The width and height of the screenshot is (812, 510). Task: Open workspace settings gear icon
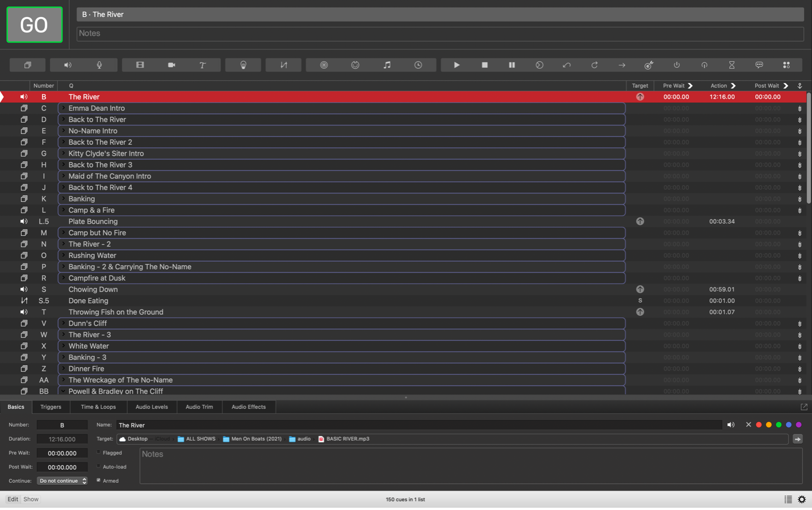tap(802, 500)
